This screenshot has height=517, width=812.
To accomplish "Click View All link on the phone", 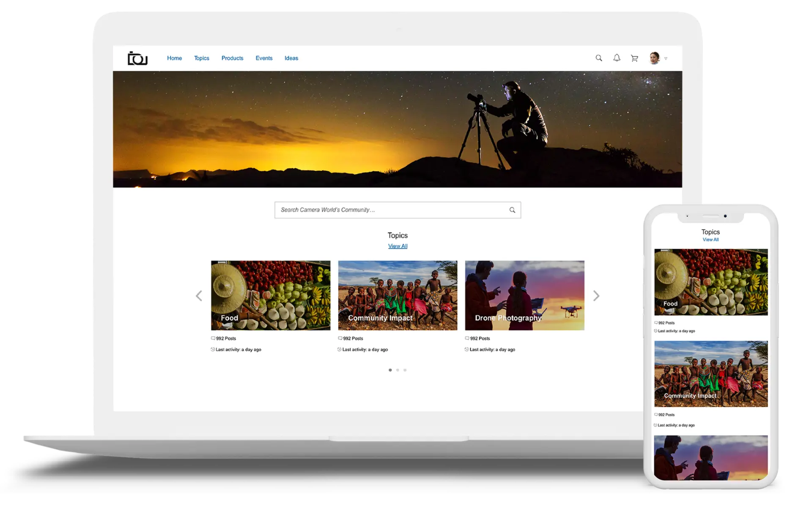I will [710, 240].
